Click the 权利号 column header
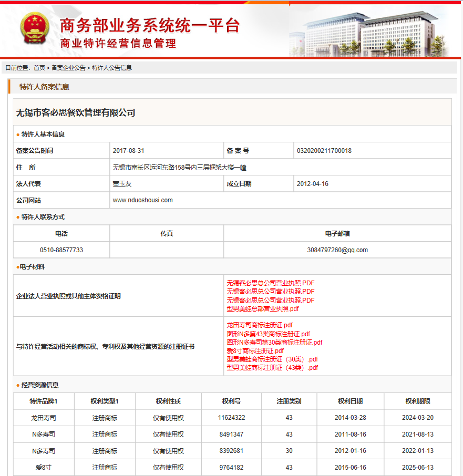 click(231, 401)
